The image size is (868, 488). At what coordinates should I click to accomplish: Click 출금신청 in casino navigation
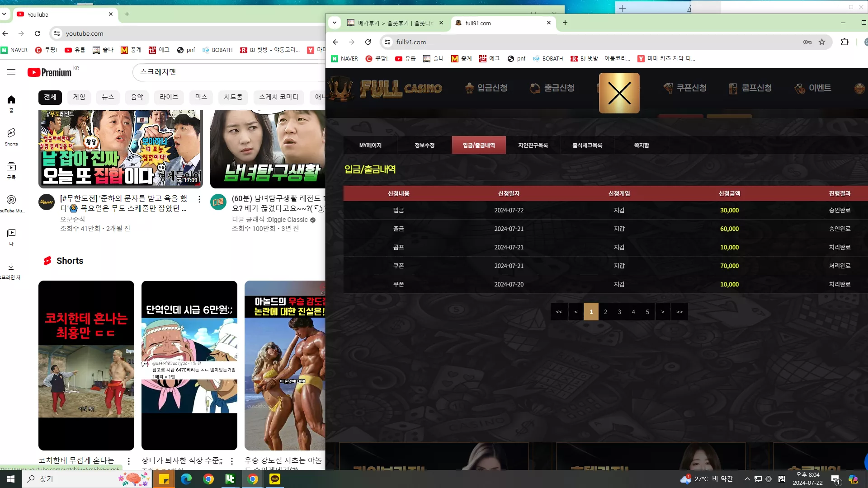[552, 88]
